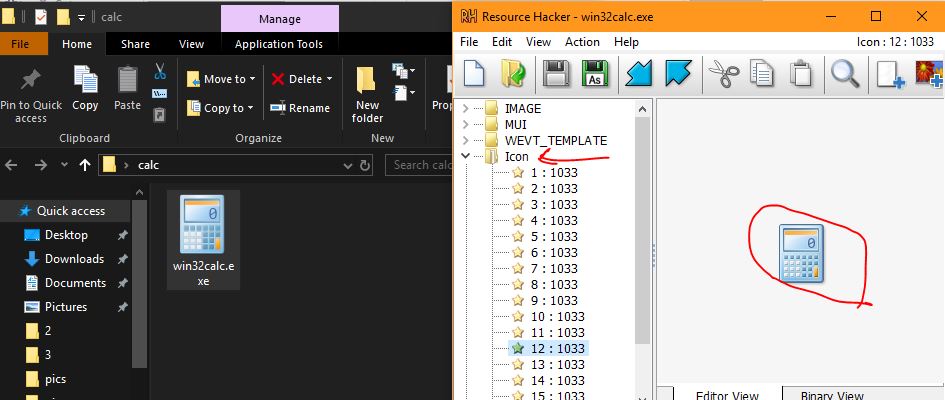Switch to Explorer View ribbon tab
Viewport: 945px width, 400px height.
(192, 44)
